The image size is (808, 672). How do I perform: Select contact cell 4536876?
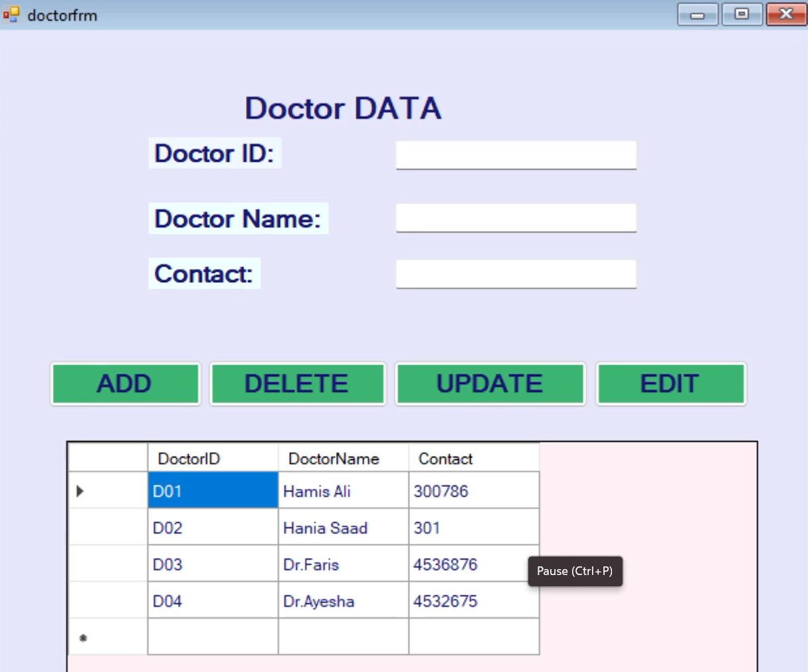(x=474, y=564)
